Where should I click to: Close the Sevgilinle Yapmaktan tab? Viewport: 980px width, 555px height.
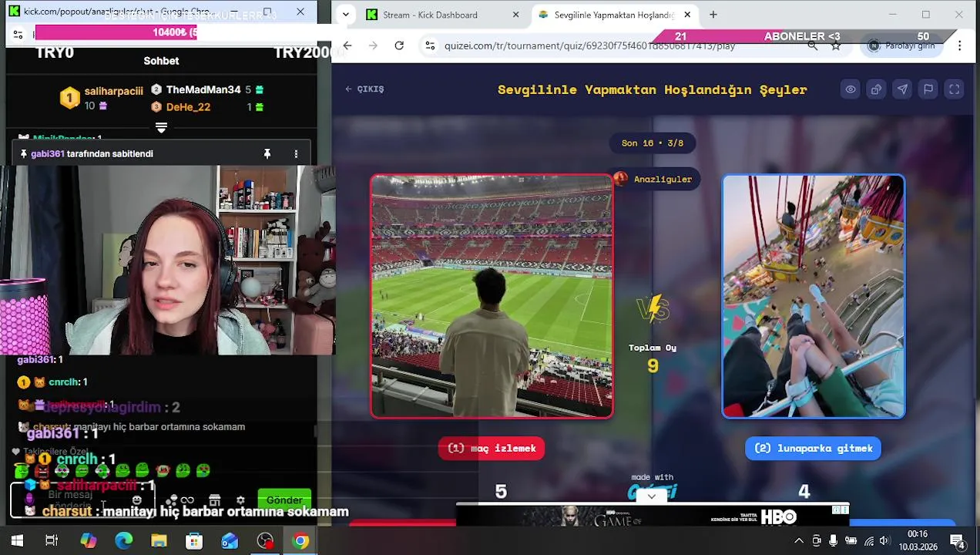687,15
